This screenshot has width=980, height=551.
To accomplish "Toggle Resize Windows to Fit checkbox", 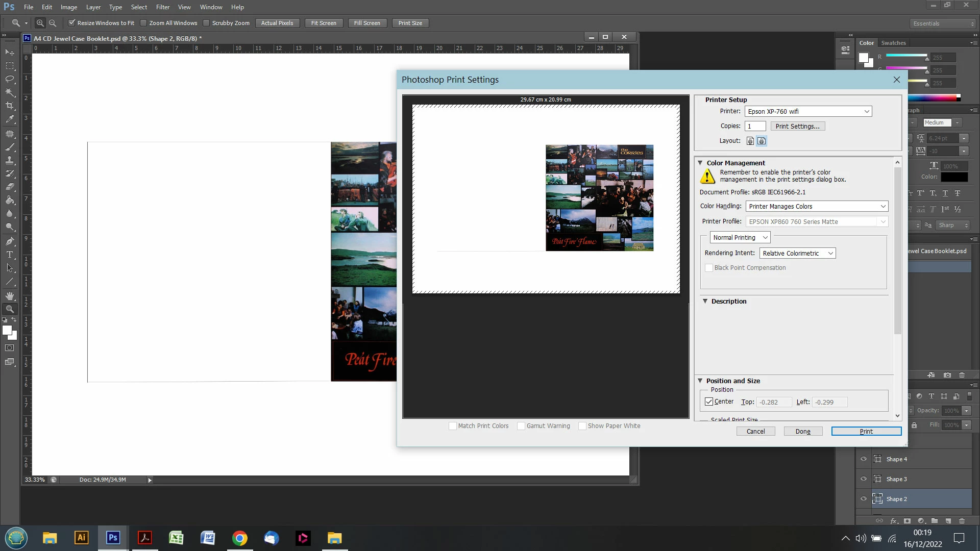I will [72, 23].
